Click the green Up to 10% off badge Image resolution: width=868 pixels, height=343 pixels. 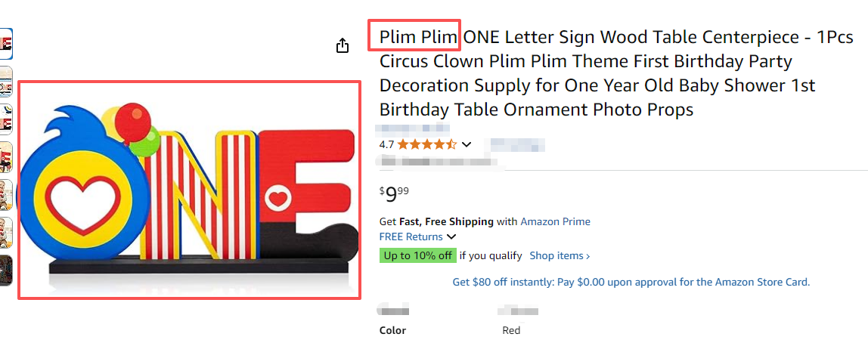coord(417,255)
